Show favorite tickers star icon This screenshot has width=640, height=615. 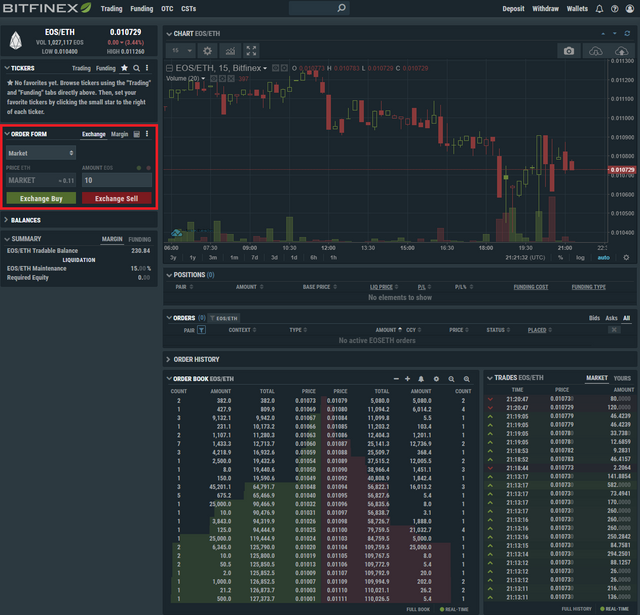pyautogui.click(x=124, y=68)
